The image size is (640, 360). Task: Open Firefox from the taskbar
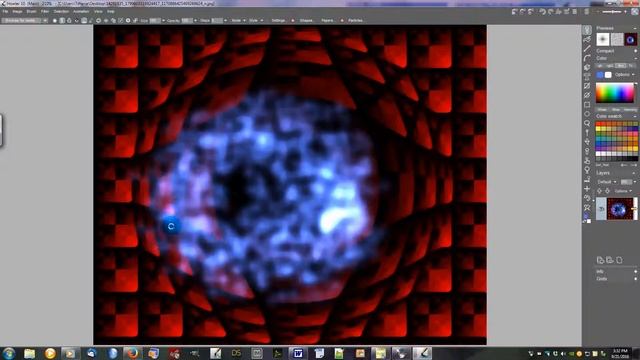(x=133, y=353)
